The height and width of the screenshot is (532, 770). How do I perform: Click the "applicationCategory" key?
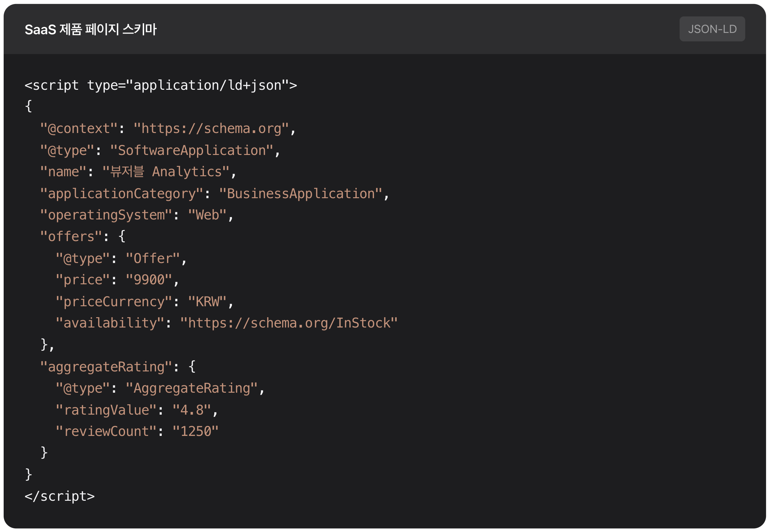tap(121, 194)
